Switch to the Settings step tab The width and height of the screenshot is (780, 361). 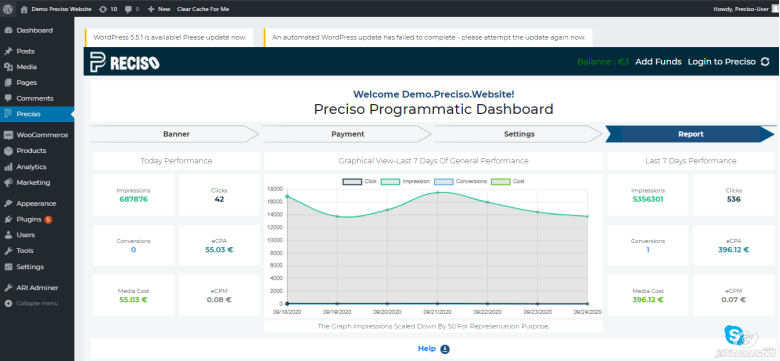(x=519, y=134)
